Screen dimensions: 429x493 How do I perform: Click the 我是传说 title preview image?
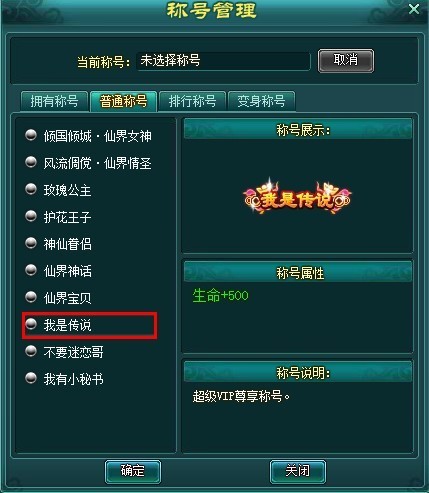pos(297,197)
